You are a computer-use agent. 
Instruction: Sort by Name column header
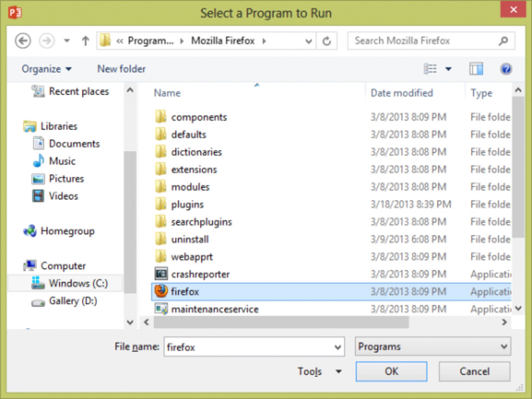click(x=167, y=93)
